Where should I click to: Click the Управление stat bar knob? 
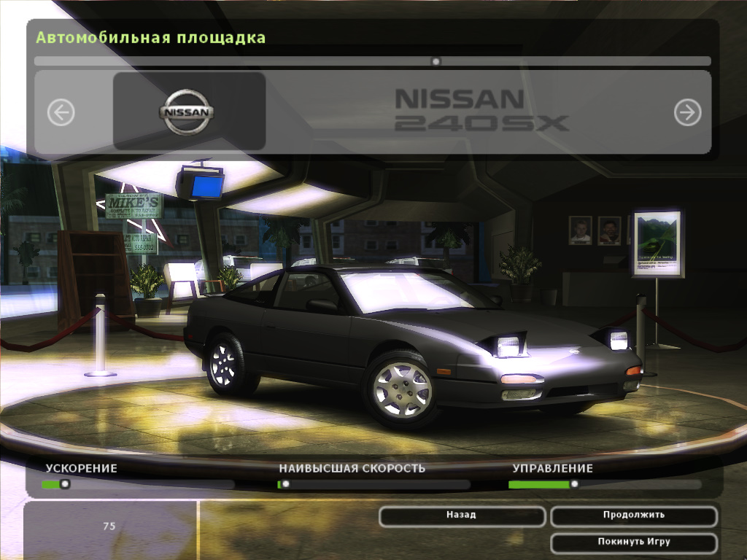pyautogui.click(x=574, y=484)
